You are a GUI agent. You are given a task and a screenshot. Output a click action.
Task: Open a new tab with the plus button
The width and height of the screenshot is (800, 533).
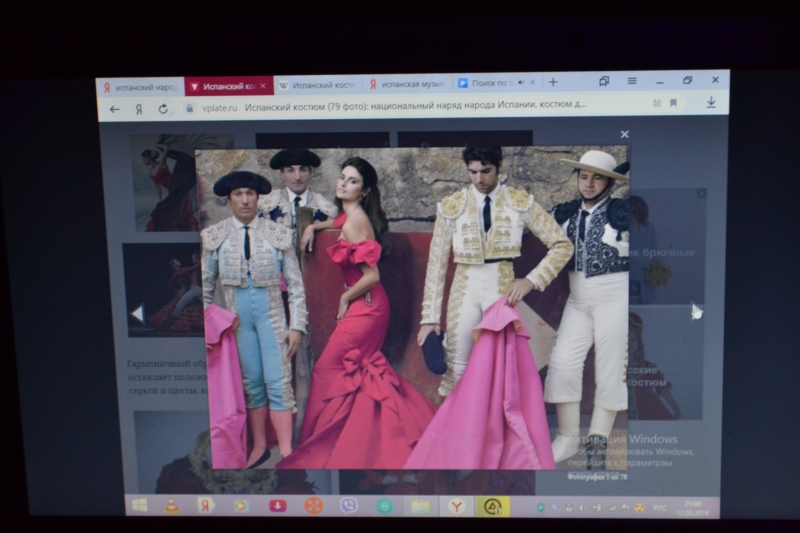[553, 82]
